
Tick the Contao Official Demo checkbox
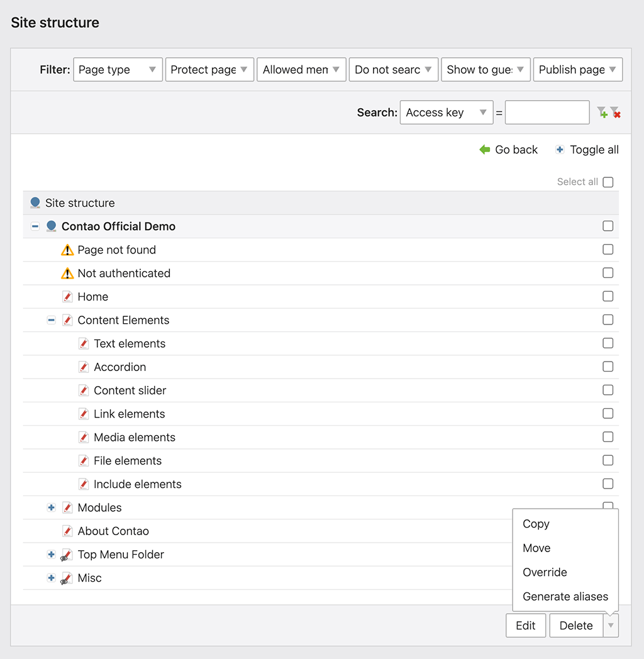coord(608,226)
